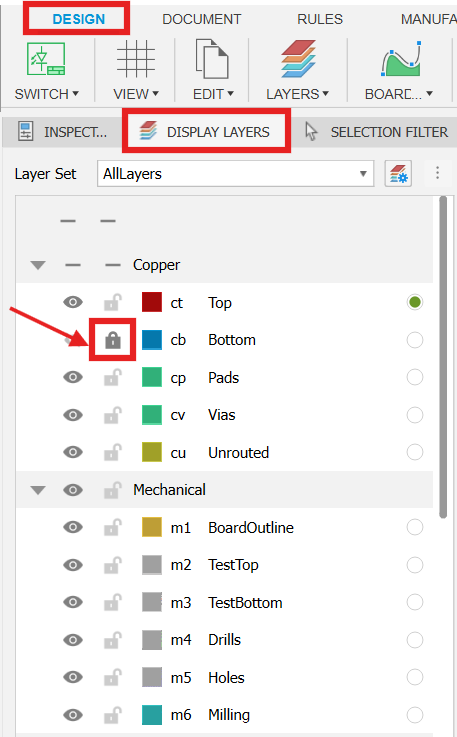Viewport: 457px width, 737px height.
Task: Open the Layers stack icon in ribbon
Action: 298,59
